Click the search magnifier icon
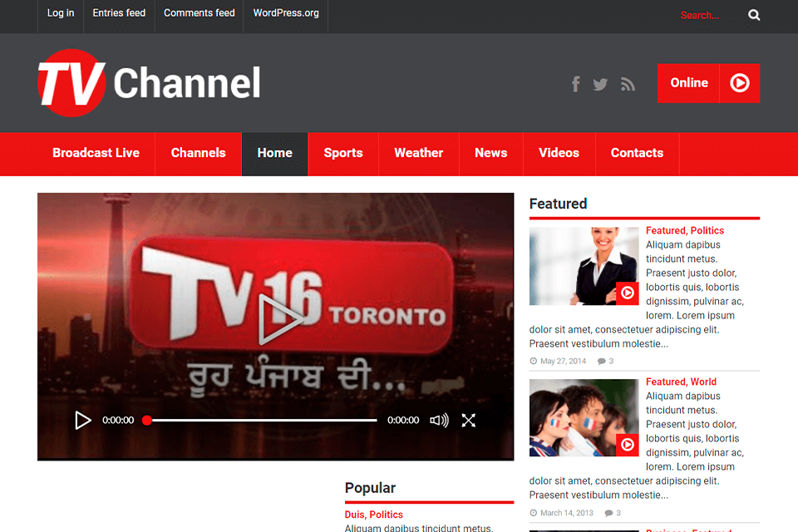798x532 pixels. click(754, 15)
